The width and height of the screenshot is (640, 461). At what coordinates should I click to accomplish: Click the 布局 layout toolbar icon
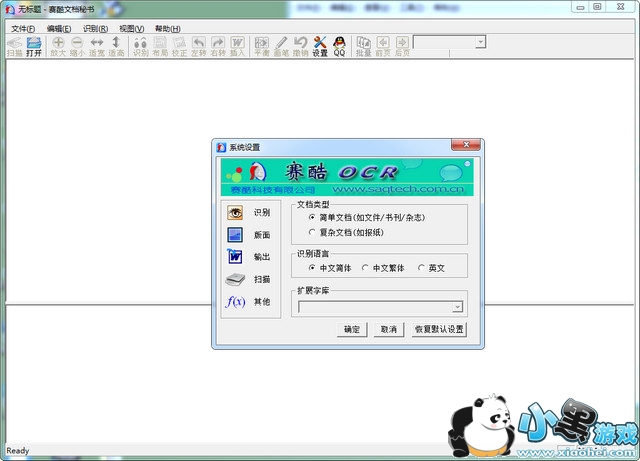tap(160, 46)
